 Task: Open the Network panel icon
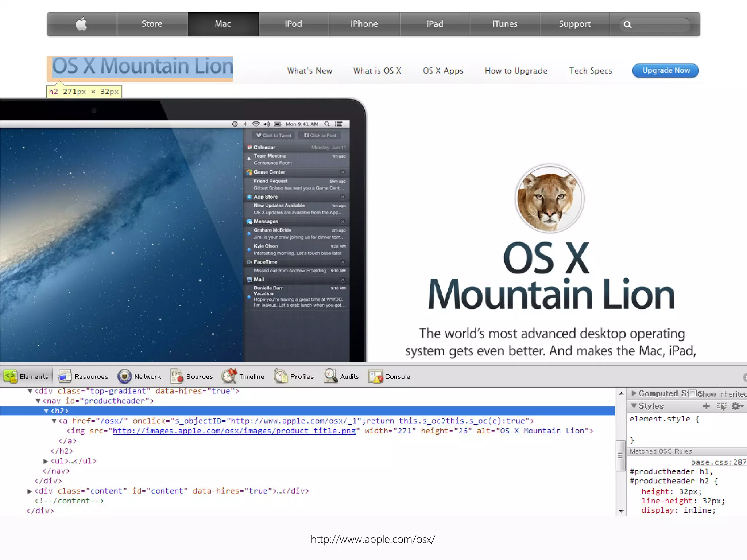124,376
